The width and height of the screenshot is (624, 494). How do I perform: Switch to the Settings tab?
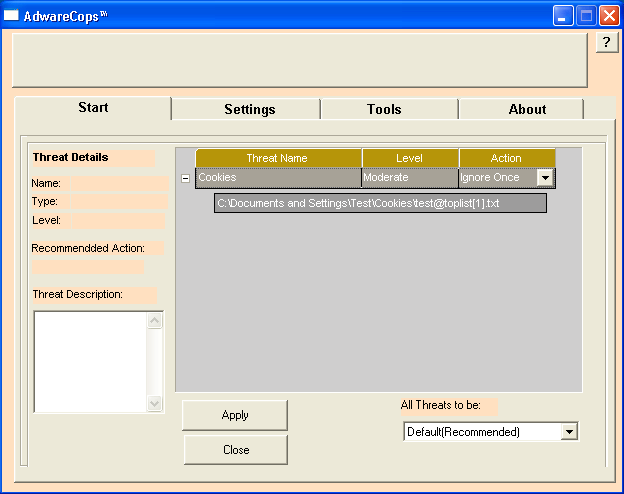coord(249,109)
